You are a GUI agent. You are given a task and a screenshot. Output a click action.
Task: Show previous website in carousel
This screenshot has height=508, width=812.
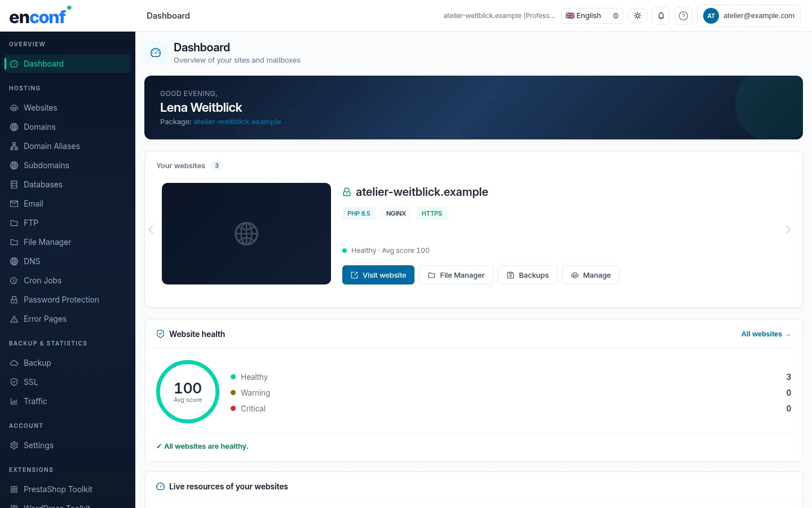click(x=151, y=229)
